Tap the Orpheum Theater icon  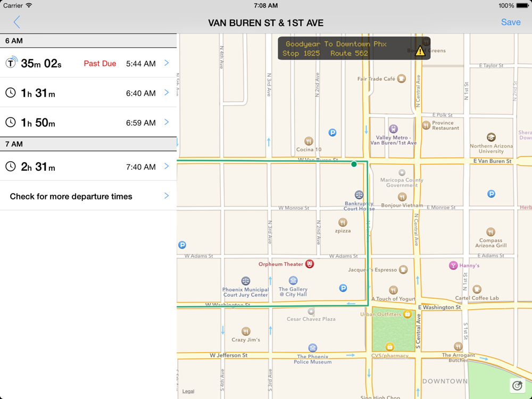point(310,264)
